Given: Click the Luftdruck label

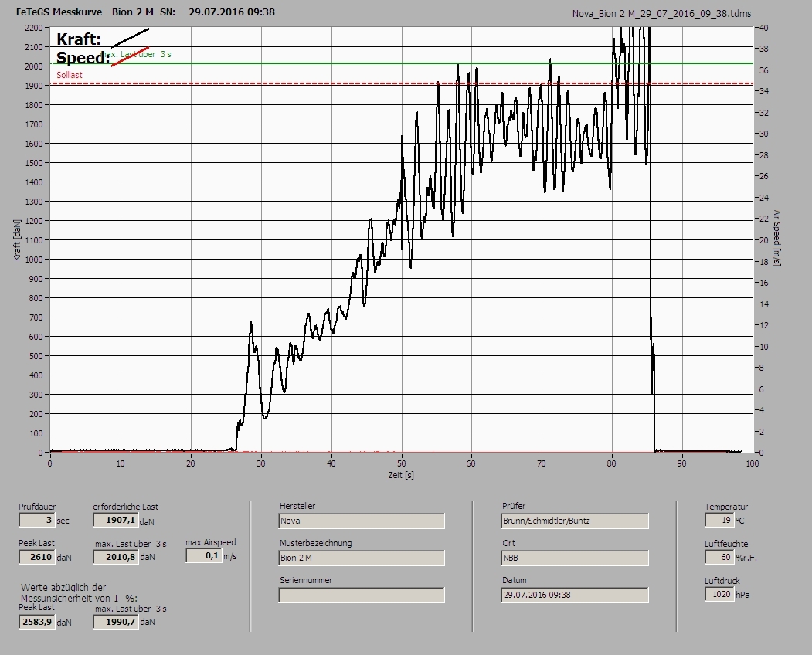Looking at the screenshot, I should (722, 581).
